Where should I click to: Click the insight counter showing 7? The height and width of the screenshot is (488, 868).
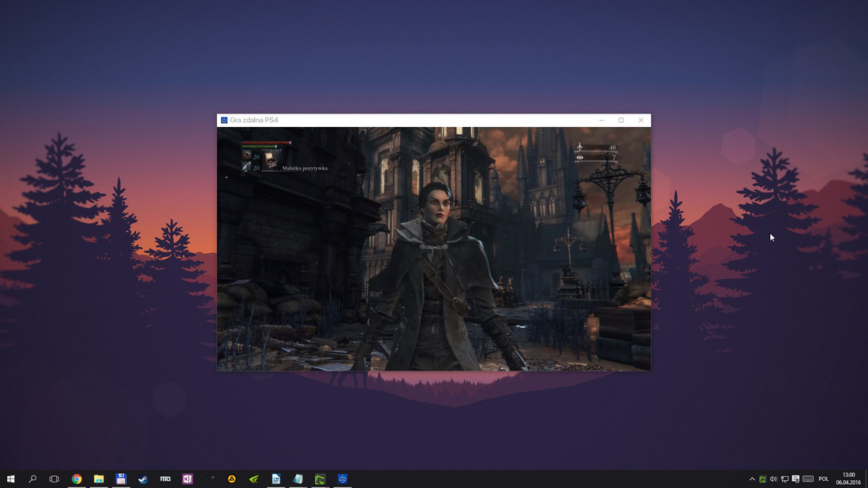point(614,158)
